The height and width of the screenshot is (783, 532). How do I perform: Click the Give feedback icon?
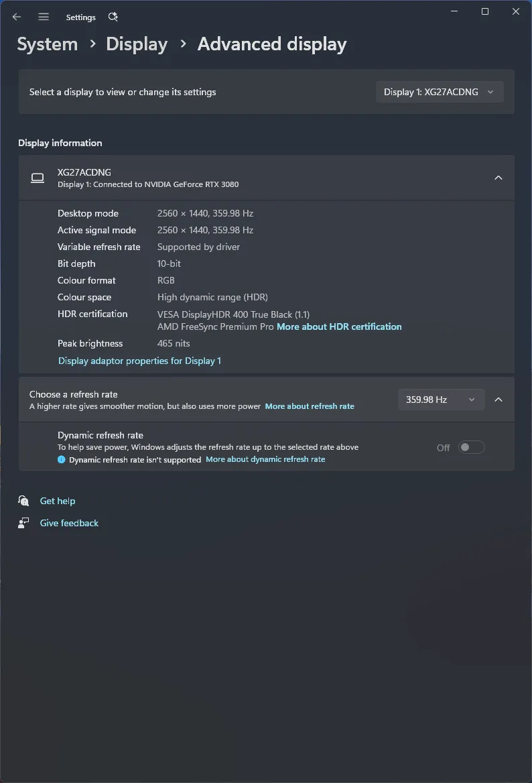[23, 523]
